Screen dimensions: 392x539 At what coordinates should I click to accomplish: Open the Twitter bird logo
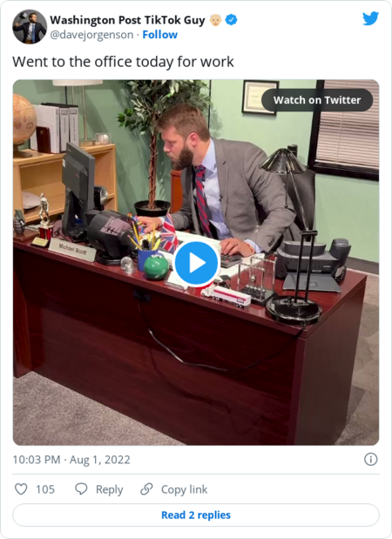(x=371, y=18)
